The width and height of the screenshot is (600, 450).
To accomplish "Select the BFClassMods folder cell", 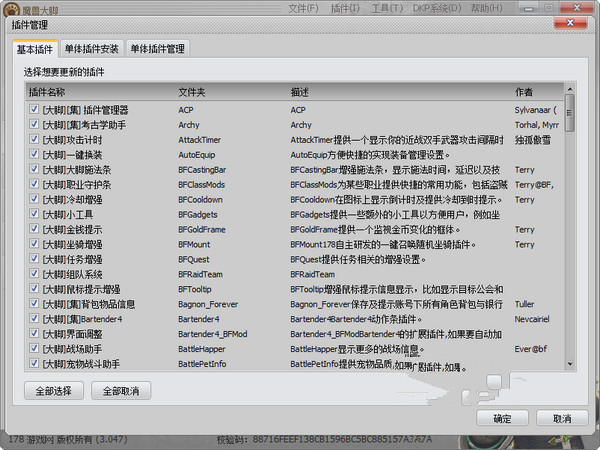I will click(202, 184).
